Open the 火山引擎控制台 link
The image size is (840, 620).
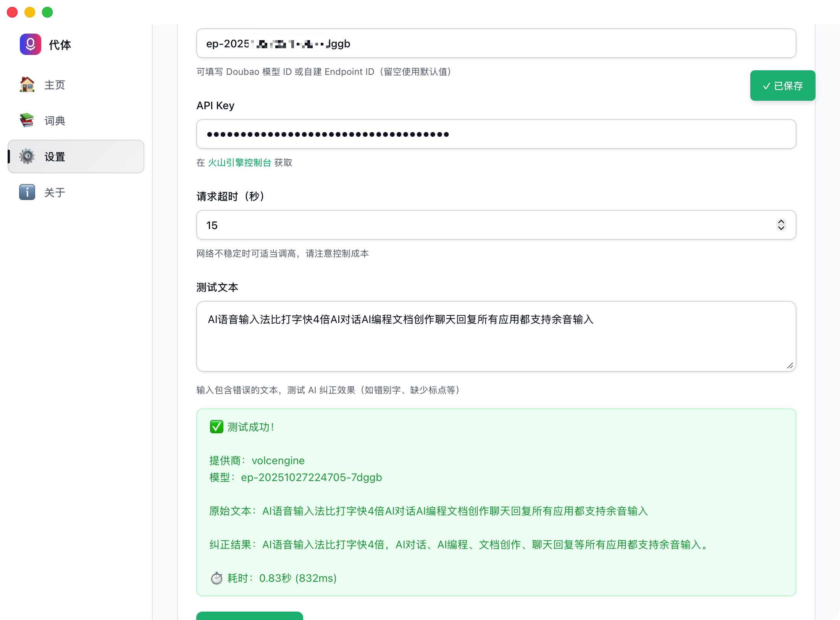(239, 163)
